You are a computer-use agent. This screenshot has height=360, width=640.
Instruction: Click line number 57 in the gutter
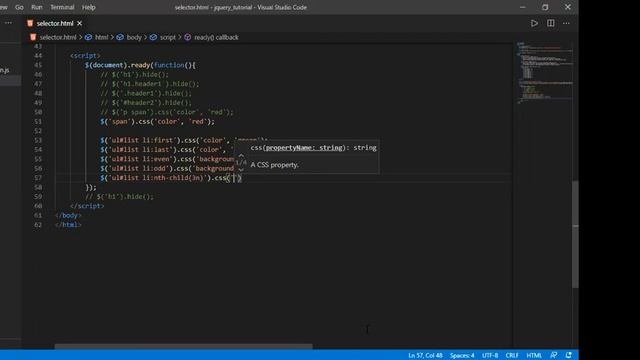(x=38, y=178)
